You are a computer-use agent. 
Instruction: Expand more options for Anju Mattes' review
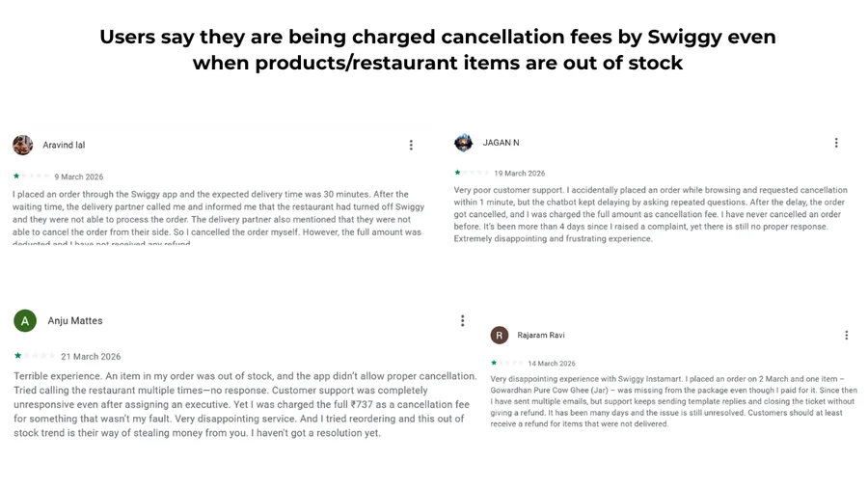pos(463,320)
